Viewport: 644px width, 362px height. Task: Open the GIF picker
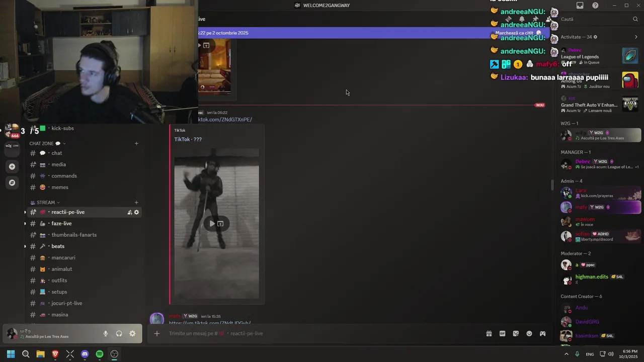click(502, 333)
